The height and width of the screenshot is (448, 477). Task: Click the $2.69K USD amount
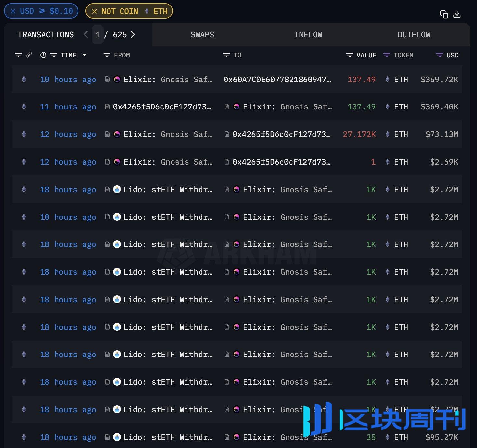point(444,162)
